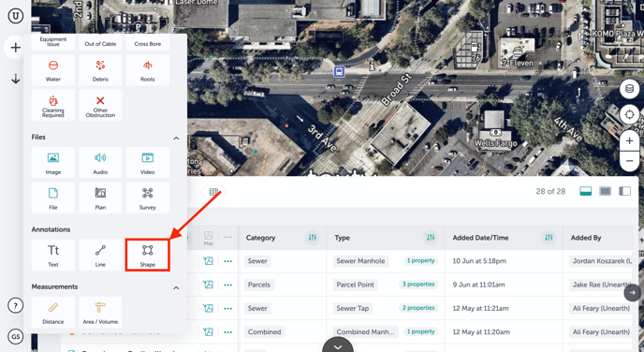Open Type column sort filter
This screenshot has height=352, width=644.
pos(431,238)
